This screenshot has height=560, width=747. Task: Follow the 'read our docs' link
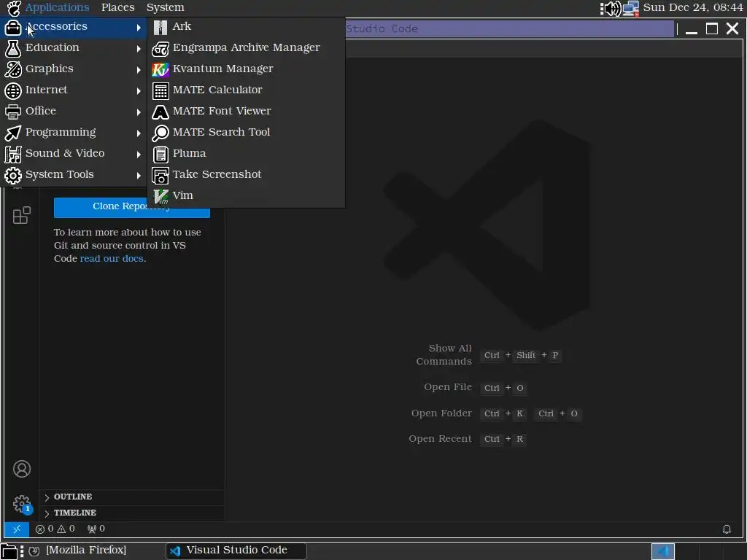click(112, 259)
